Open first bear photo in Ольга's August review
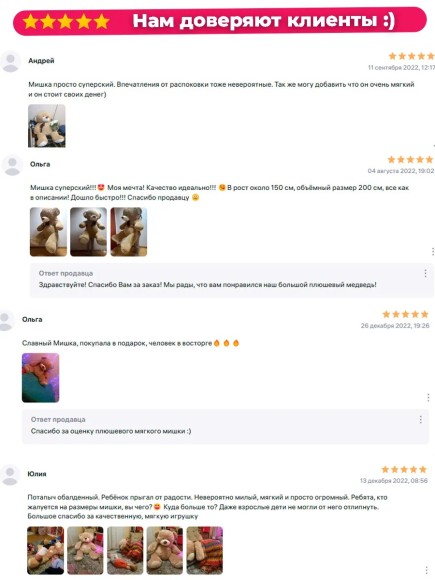This screenshot has width=435, height=580. (48, 232)
